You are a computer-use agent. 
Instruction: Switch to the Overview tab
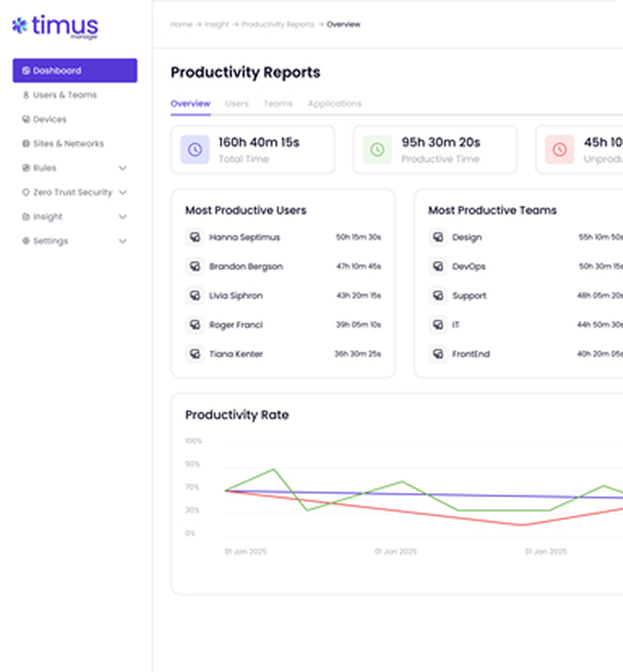[190, 103]
